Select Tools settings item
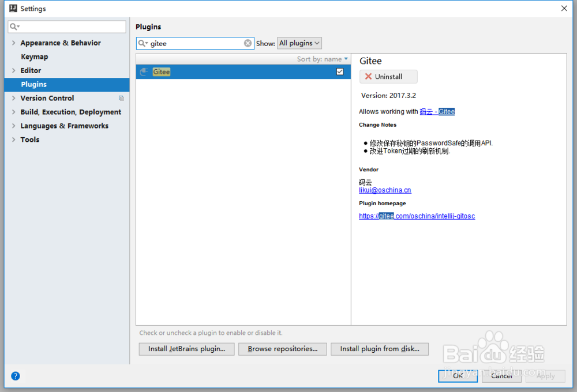Viewport: 577px width, 392px height. pyautogui.click(x=30, y=140)
